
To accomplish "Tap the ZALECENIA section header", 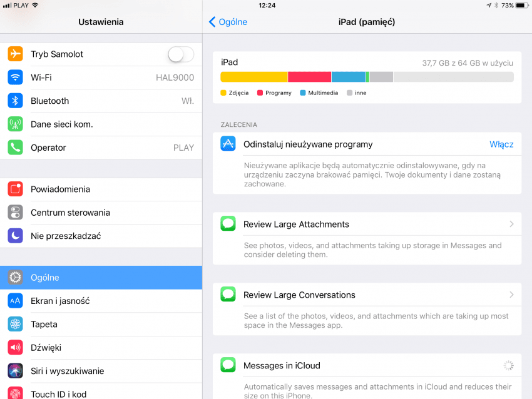I will [239, 124].
